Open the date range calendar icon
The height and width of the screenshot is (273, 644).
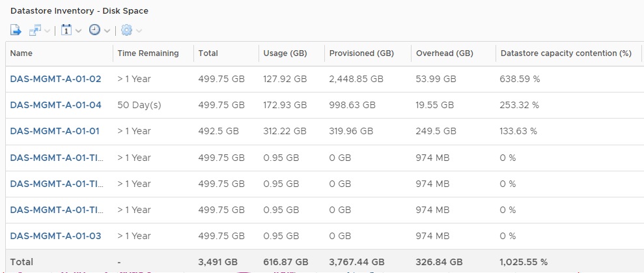point(66,30)
